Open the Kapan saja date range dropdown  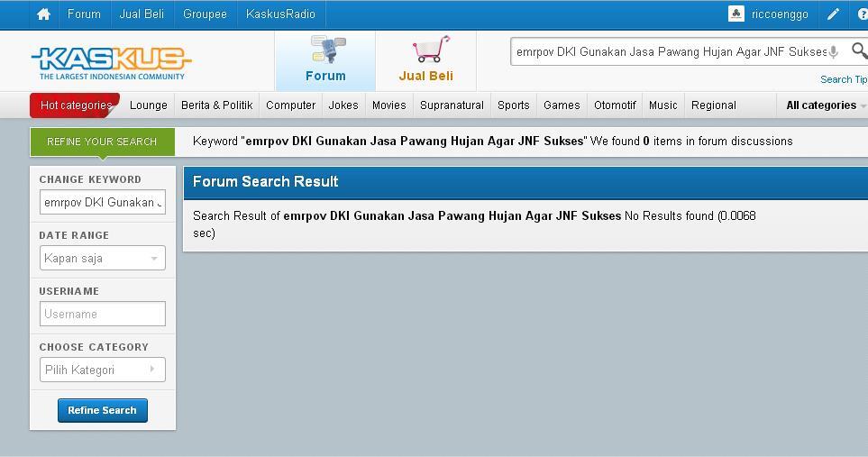click(x=103, y=259)
